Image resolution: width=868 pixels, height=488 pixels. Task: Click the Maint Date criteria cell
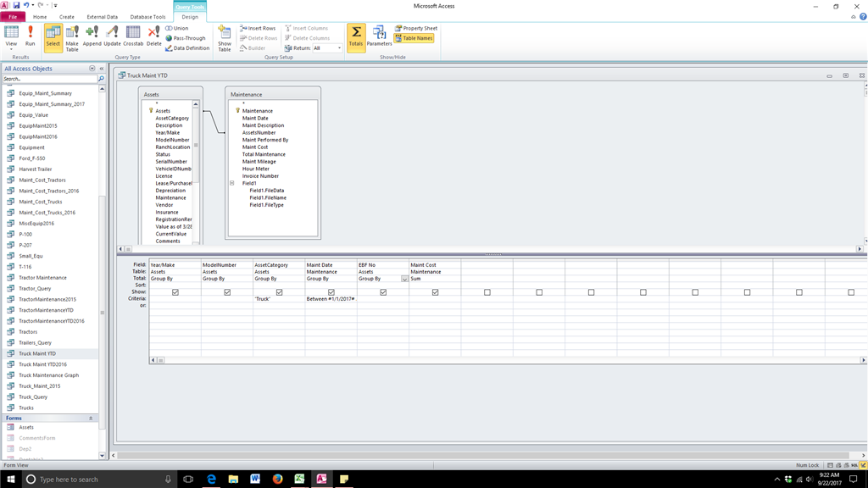331,299
